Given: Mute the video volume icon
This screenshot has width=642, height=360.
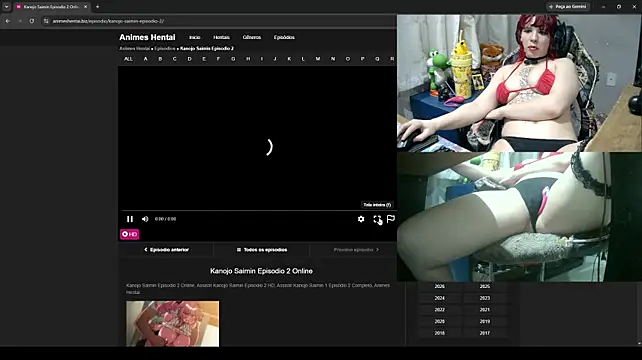Looking at the screenshot, I should pos(145,219).
